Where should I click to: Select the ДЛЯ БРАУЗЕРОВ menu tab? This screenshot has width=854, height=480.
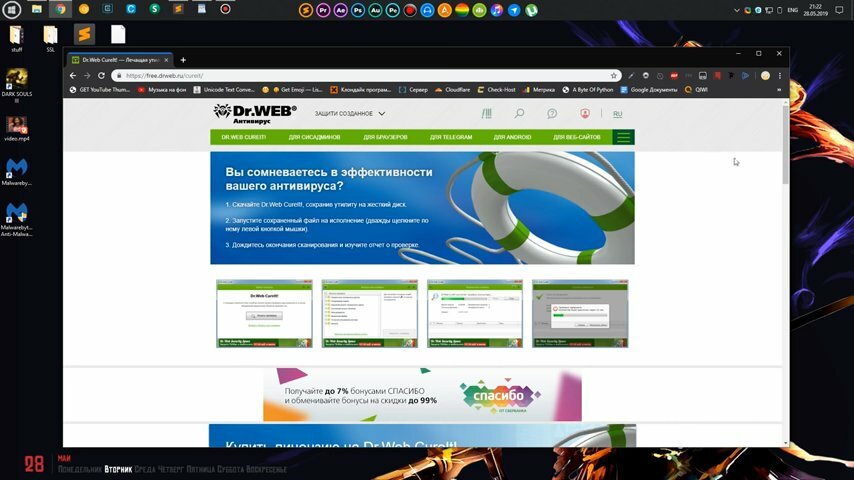(x=385, y=137)
